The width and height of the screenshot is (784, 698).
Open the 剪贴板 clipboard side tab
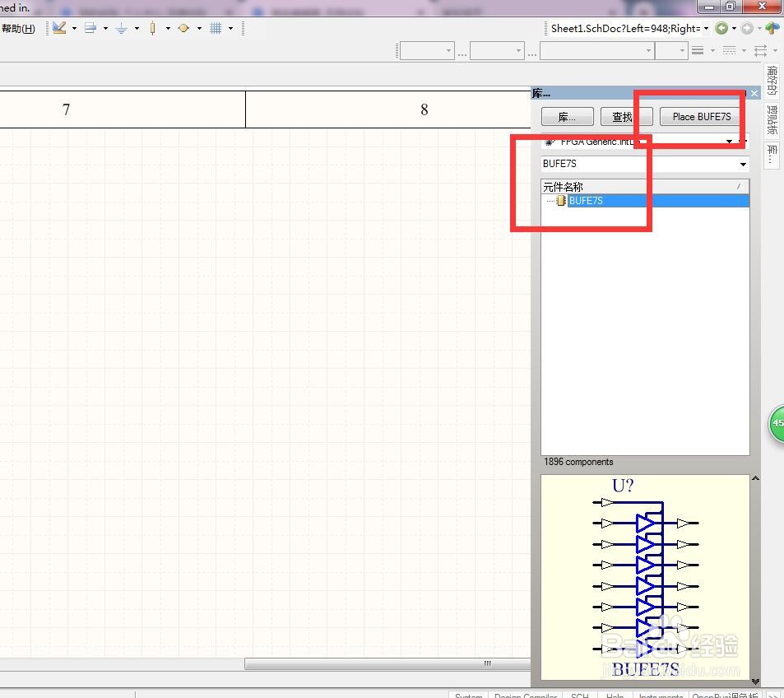point(772,120)
